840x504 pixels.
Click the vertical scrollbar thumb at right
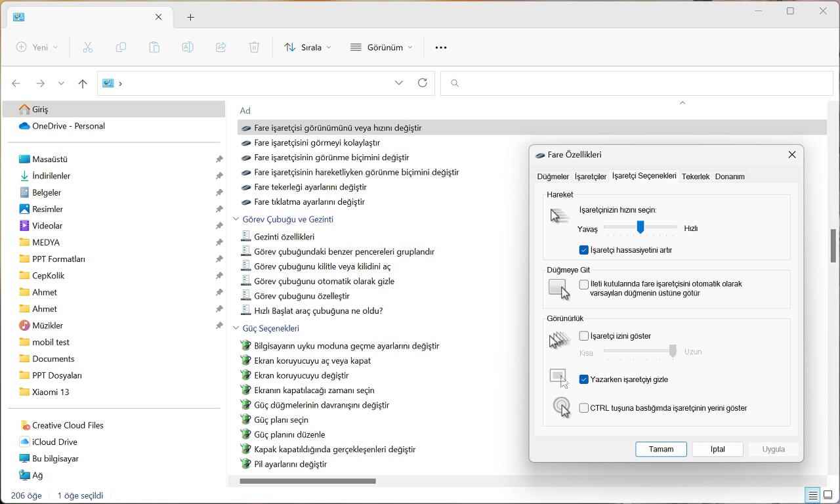[833, 245]
